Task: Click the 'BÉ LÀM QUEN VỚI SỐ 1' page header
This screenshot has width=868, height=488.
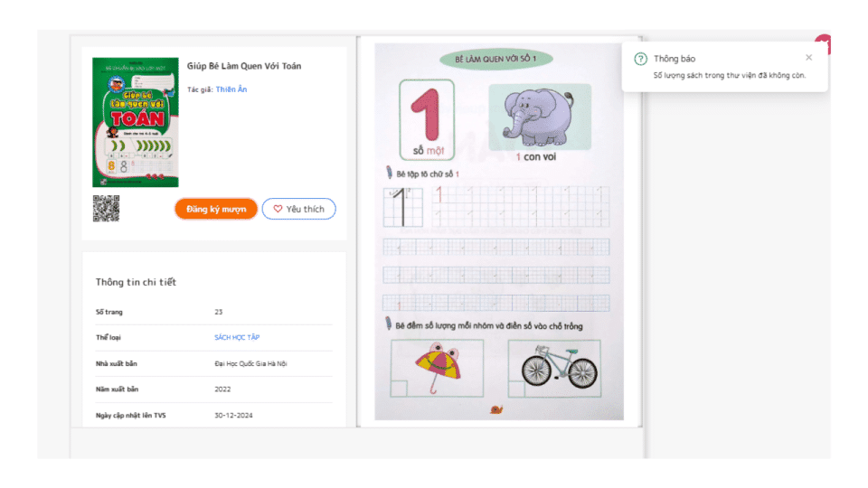Action: [x=495, y=60]
